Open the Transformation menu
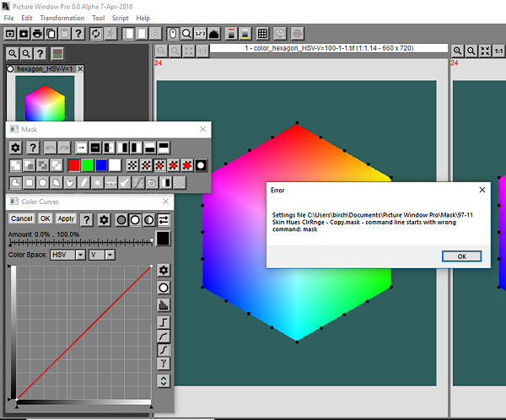506x420 pixels. [x=62, y=18]
